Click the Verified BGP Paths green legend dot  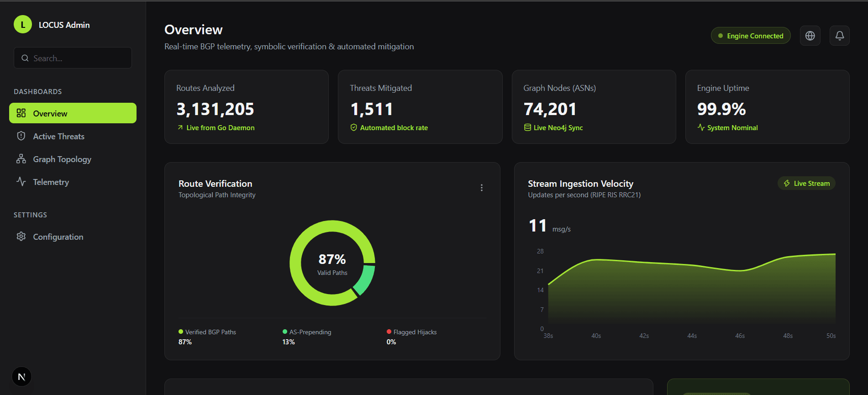tap(181, 332)
